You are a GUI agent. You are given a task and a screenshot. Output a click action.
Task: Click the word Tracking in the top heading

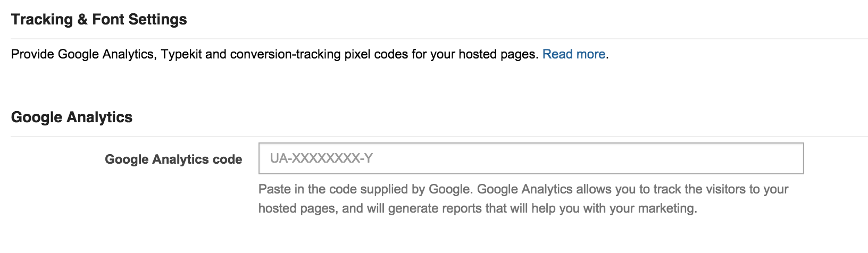coord(42,20)
